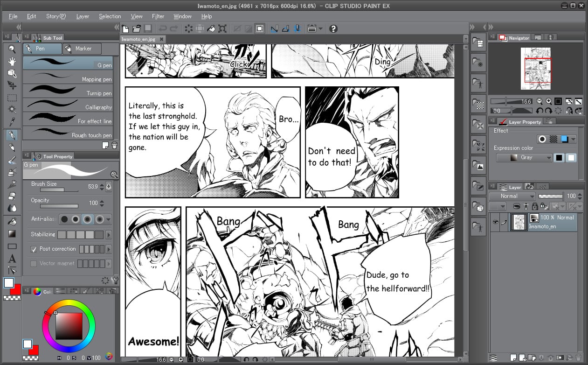The width and height of the screenshot is (588, 365).
Task: Open the layer color dropdown in Layer panel
Action: tap(498, 206)
